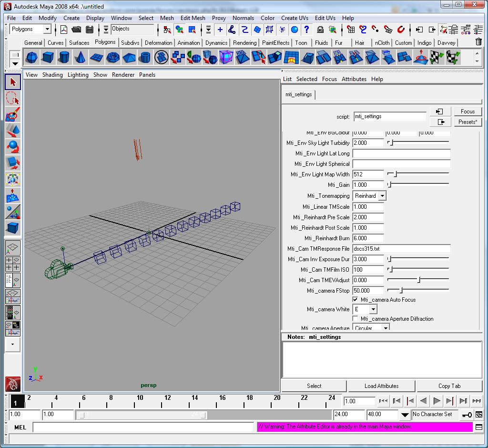Activate the Paint Selection tool

(x=13, y=114)
